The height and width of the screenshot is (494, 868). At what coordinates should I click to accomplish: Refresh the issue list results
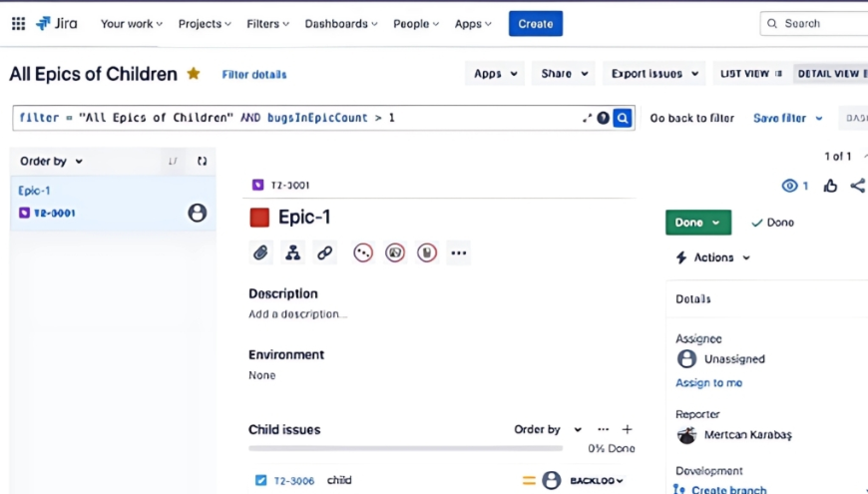pos(203,161)
